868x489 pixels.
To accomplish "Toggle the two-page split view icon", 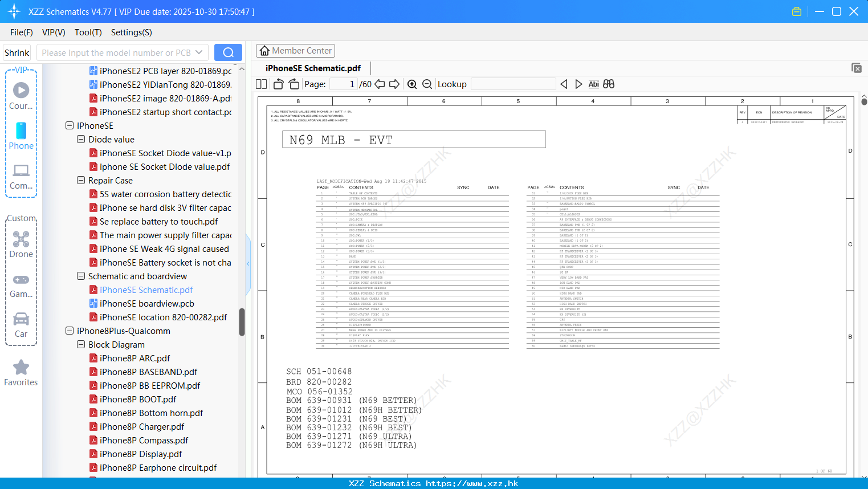I will click(x=261, y=84).
